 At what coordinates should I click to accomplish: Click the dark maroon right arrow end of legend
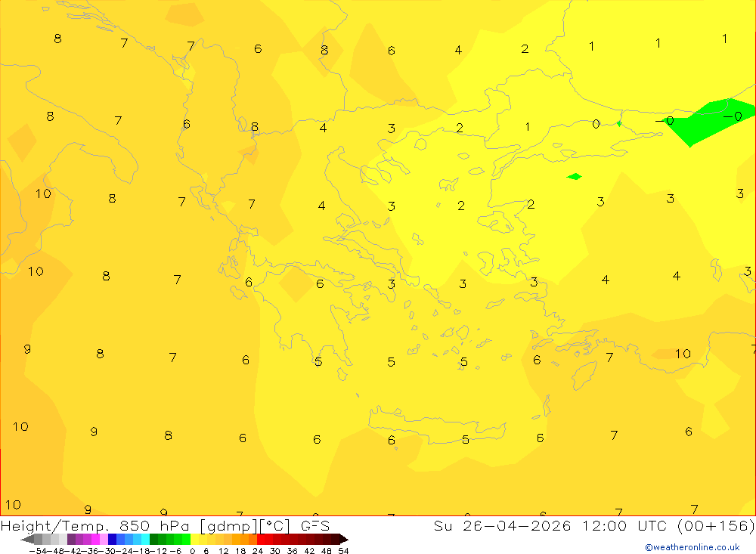point(344,540)
